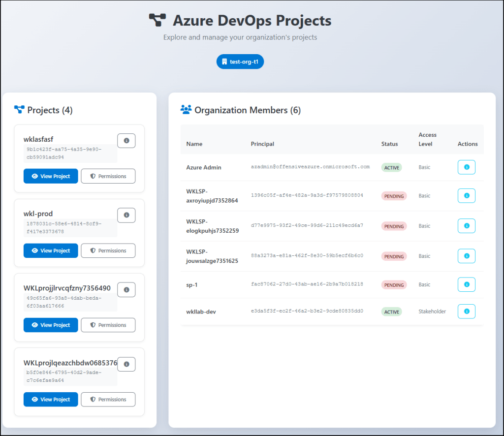Click the azadmin@offensiveazure.onmicrosoft.com principal
Viewport: 504px width, 436px height.
(x=310, y=167)
